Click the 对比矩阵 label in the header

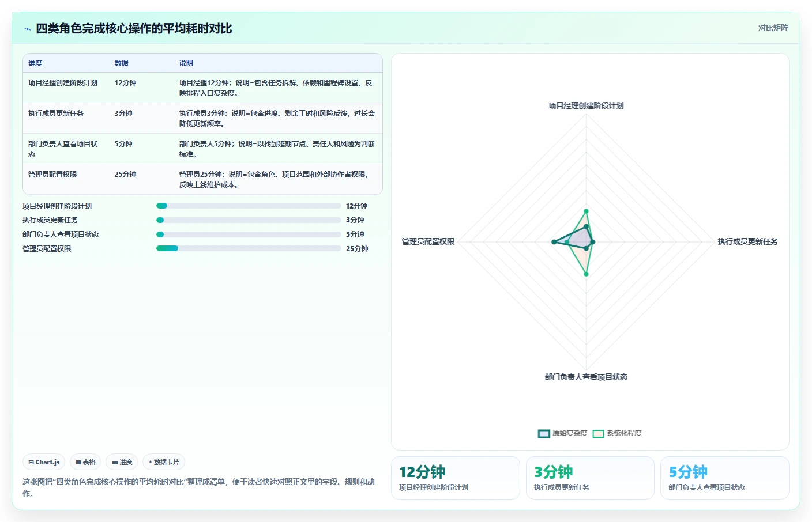pos(773,28)
